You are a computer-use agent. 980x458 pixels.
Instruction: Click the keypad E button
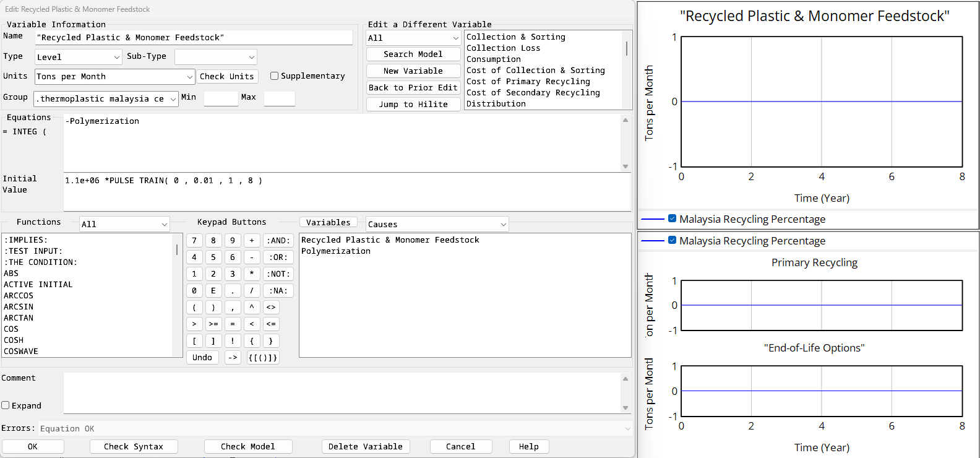(213, 290)
